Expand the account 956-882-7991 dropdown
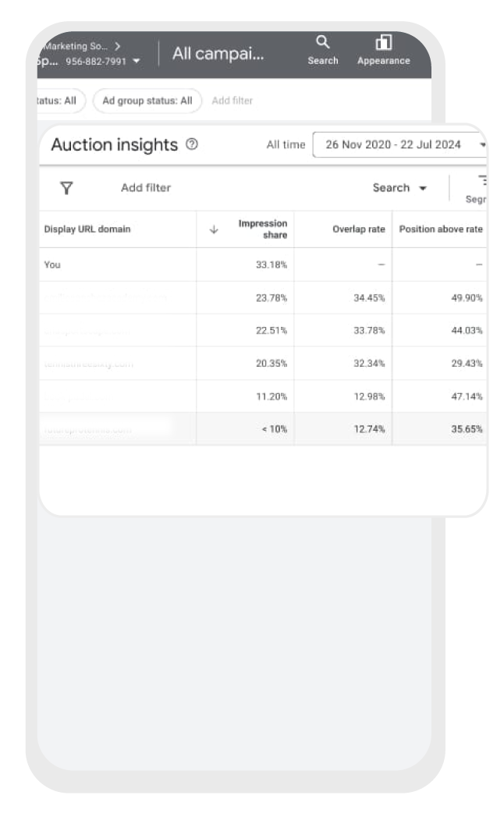 (x=137, y=61)
